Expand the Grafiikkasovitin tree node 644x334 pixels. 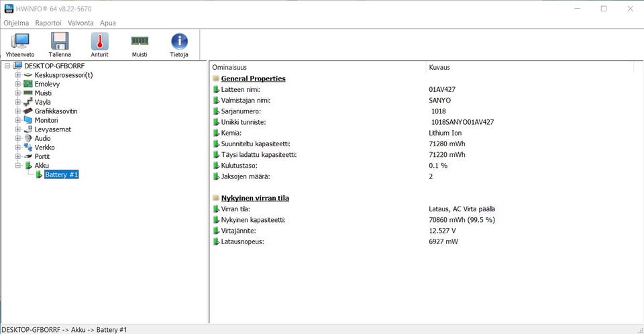click(x=17, y=111)
